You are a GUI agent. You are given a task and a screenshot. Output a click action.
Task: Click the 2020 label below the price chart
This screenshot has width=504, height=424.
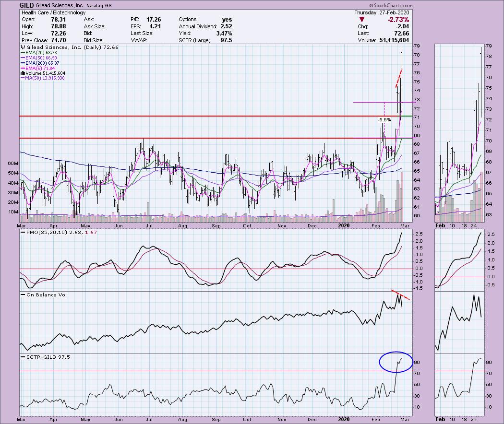pos(344,225)
